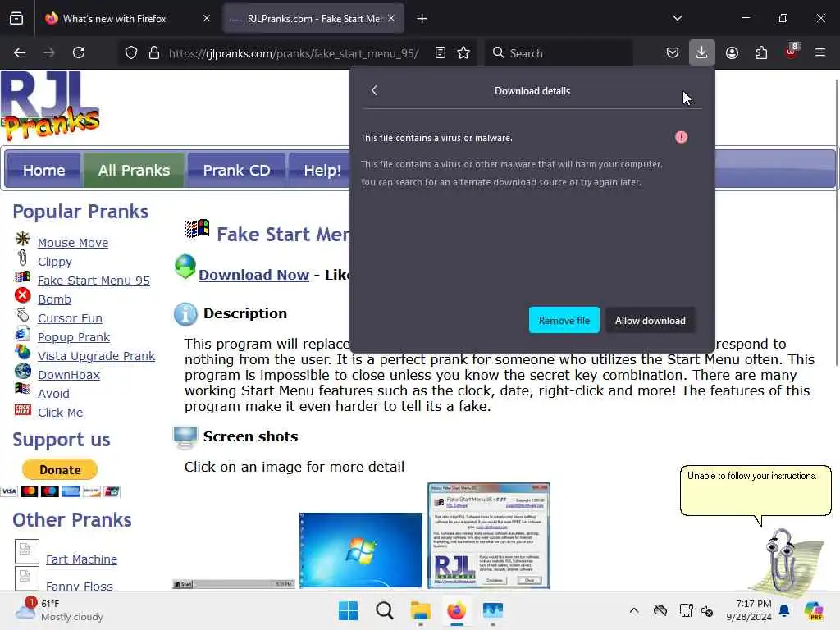Image resolution: width=840 pixels, height=630 pixels.
Task: Toggle the Downloads toolbar panel
Action: click(x=702, y=52)
